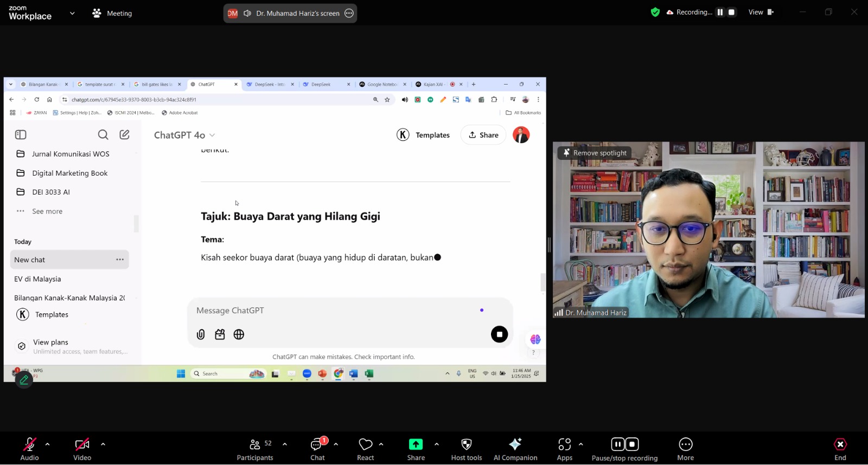Open Windows Start menu in shared screen
This screenshot has height=465, width=868.
(181, 373)
